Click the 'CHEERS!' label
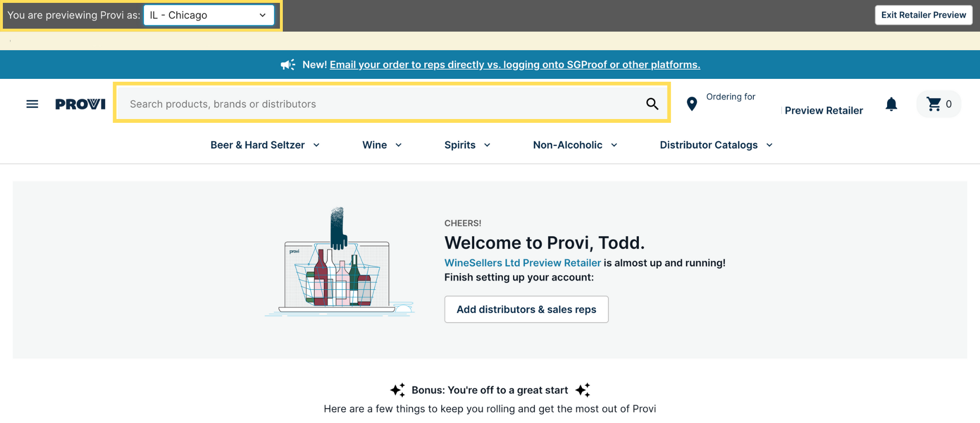Viewport: 980px width, 423px height. pos(463,223)
